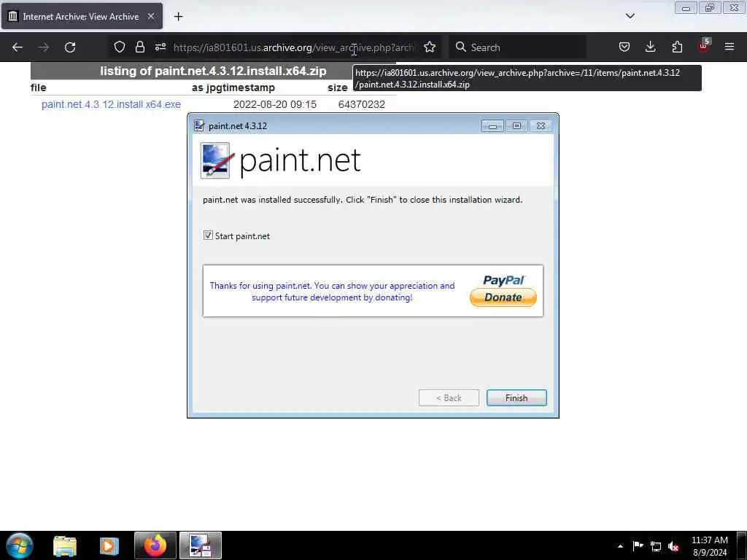Open the site permissions icon
Screen dimensions: 747x560
click(x=160, y=47)
